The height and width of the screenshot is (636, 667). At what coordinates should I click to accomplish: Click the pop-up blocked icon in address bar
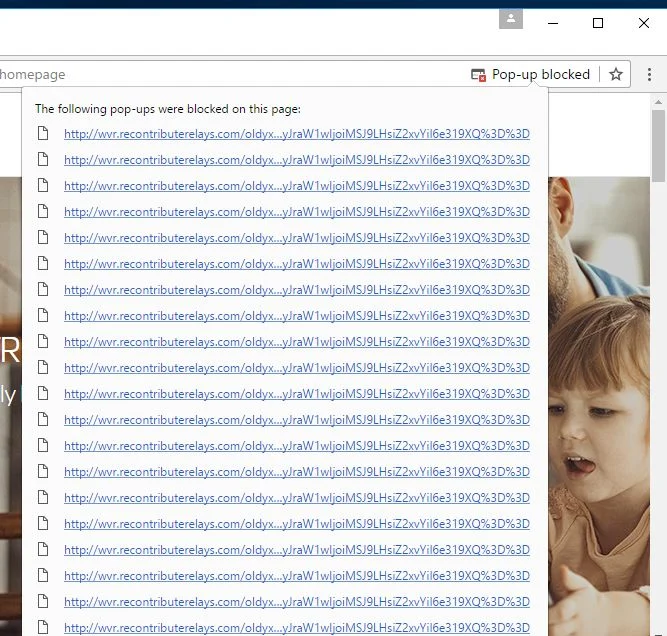pos(479,75)
